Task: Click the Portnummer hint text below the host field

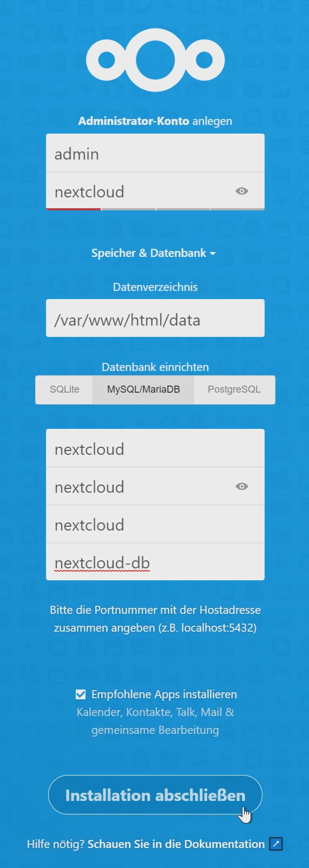Action: 155,619
